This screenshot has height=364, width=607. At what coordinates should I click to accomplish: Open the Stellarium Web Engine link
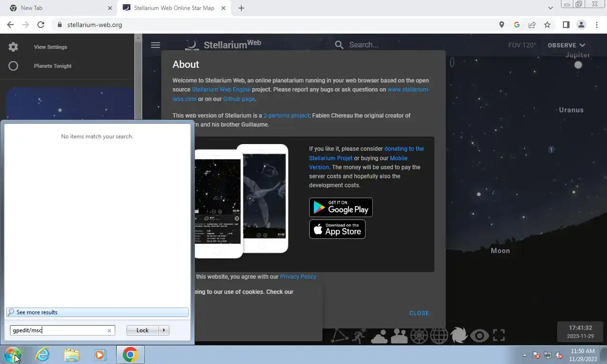coord(221,90)
